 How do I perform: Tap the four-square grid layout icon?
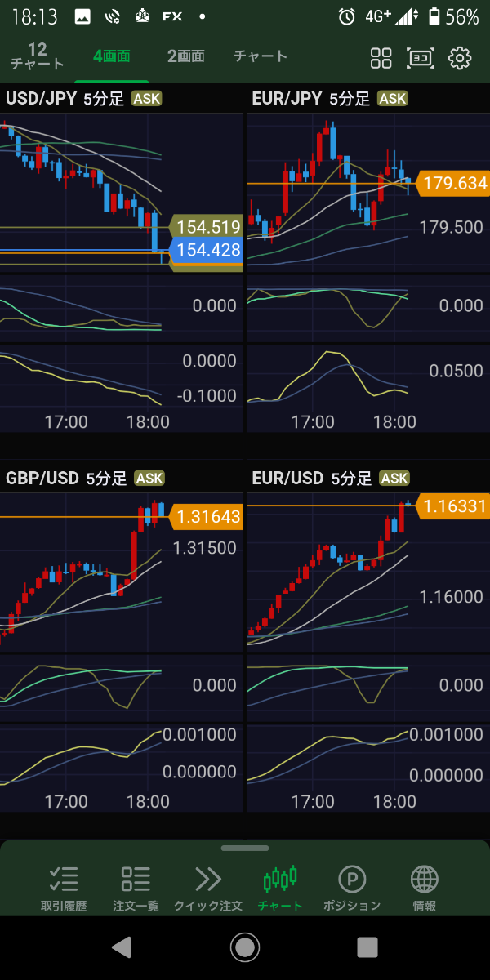pos(381,58)
